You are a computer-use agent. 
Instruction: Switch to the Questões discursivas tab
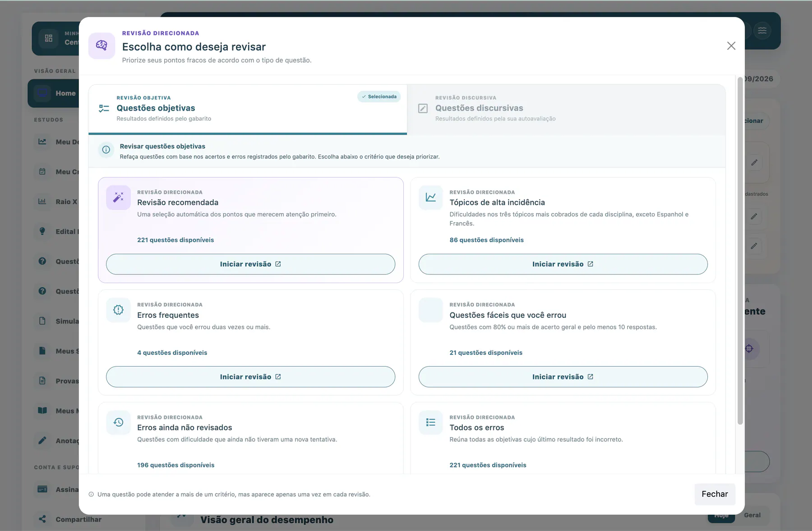566,109
